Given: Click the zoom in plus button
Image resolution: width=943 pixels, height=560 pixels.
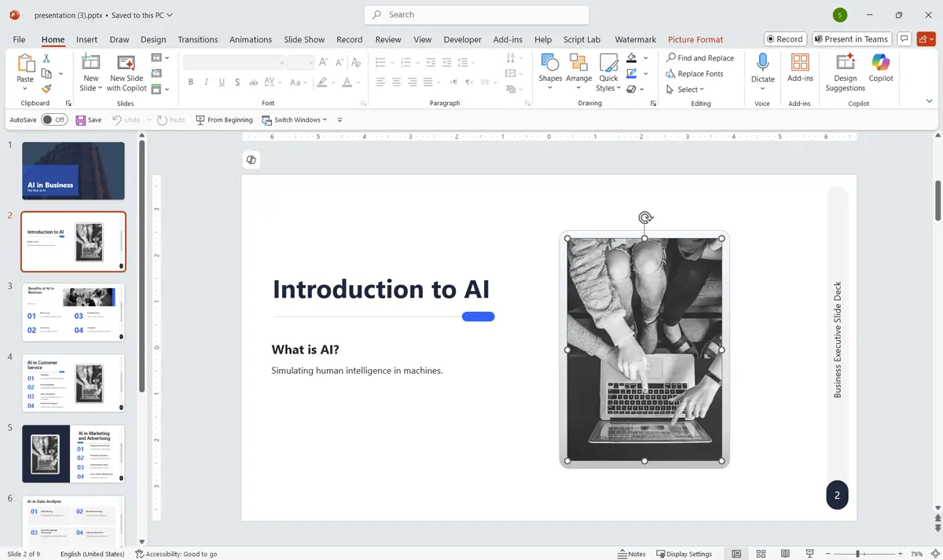Looking at the screenshot, I should 900,554.
